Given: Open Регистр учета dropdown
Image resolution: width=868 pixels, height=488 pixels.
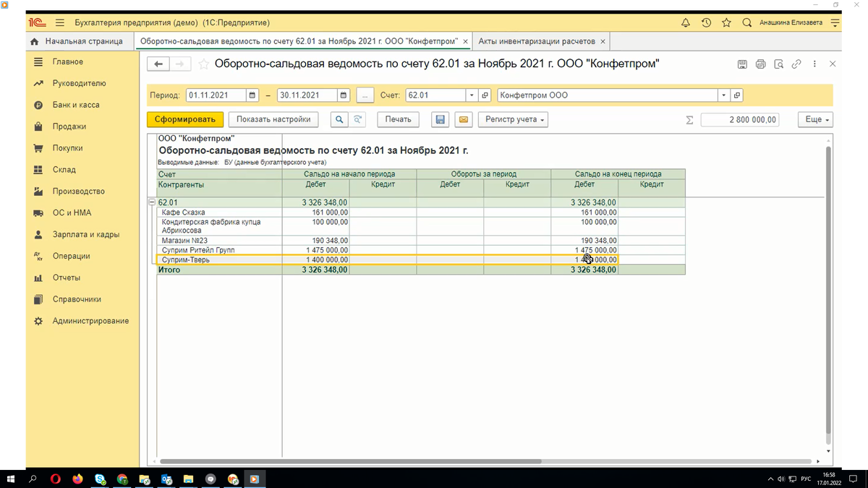Looking at the screenshot, I should (x=513, y=119).
